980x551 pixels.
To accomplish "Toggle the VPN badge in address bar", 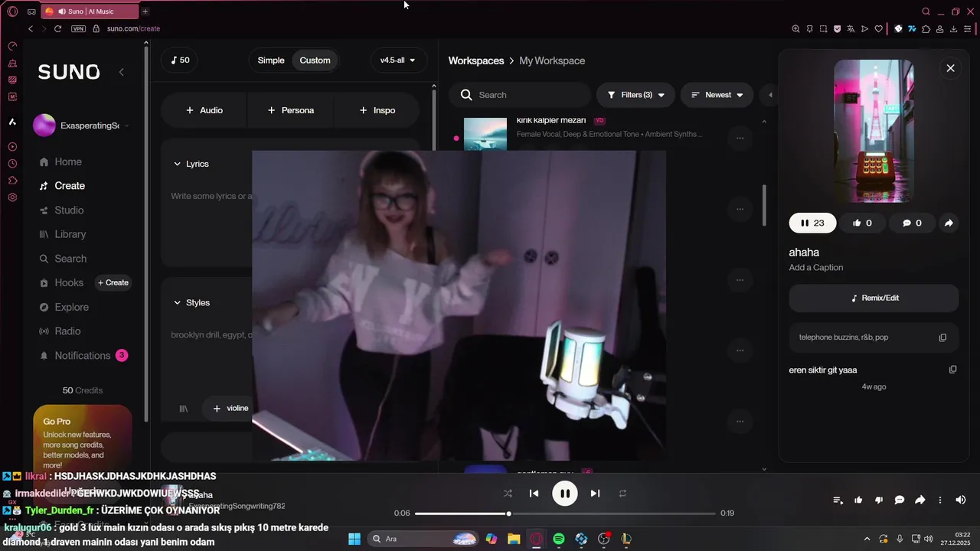I will [78, 28].
